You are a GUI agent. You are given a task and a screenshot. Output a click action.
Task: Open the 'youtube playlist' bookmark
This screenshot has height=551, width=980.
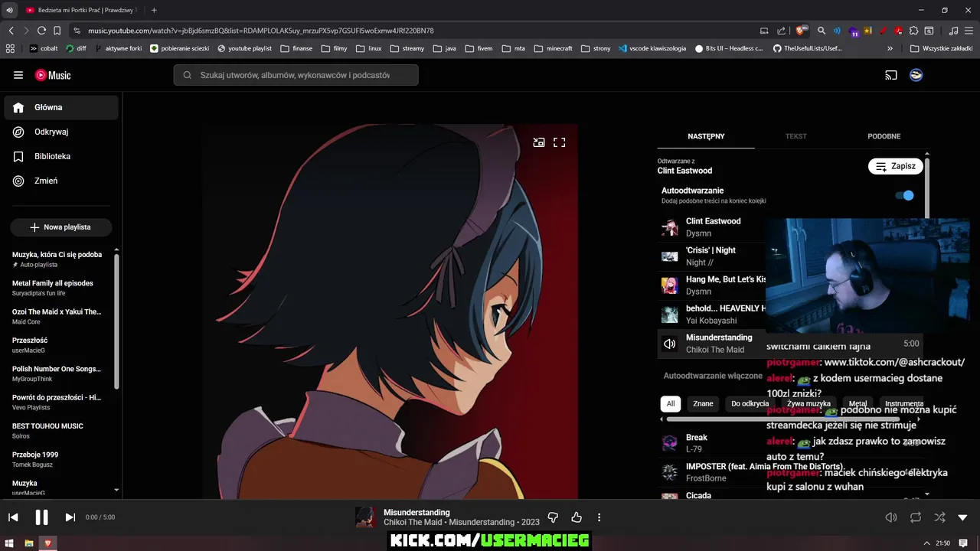(245, 48)
